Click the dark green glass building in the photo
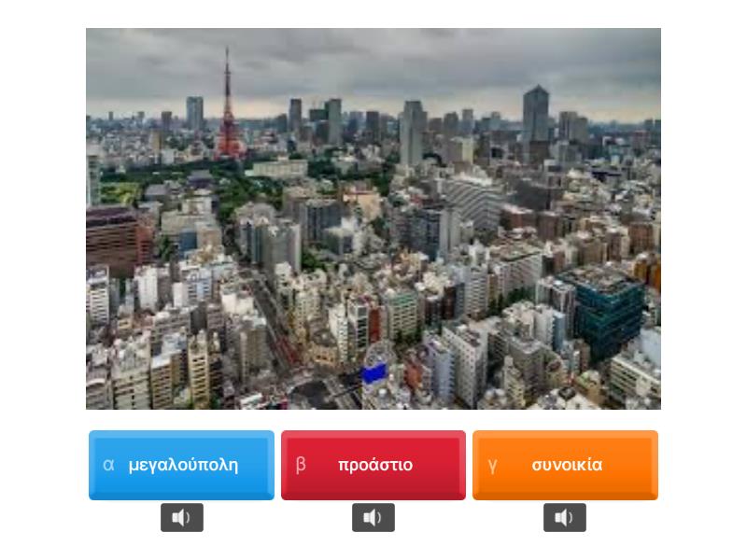This screenshot has width=747, height=560. tap(606, 311)
